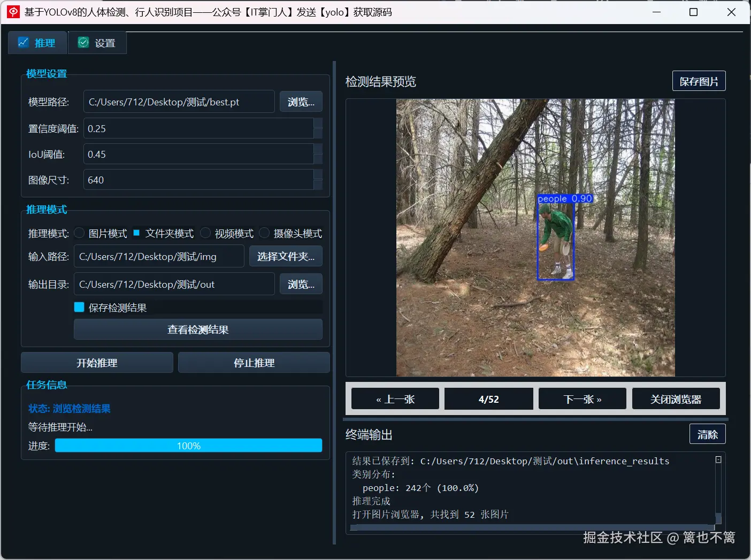Close the application window

(731, 12)
